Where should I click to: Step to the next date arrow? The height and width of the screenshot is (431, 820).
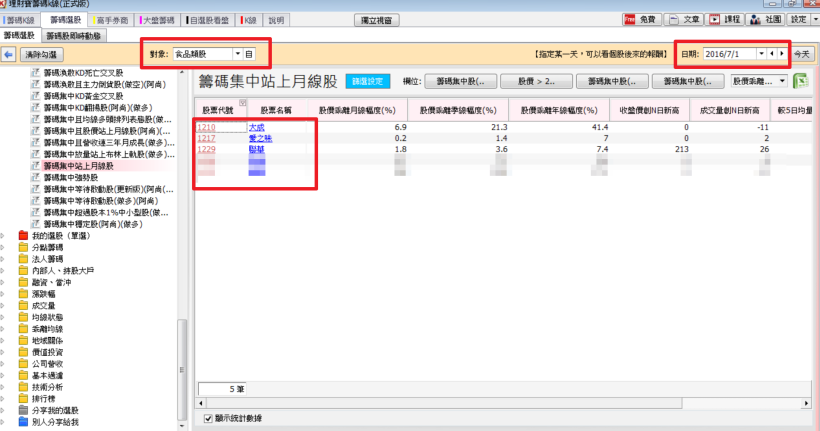pos(782,54)
